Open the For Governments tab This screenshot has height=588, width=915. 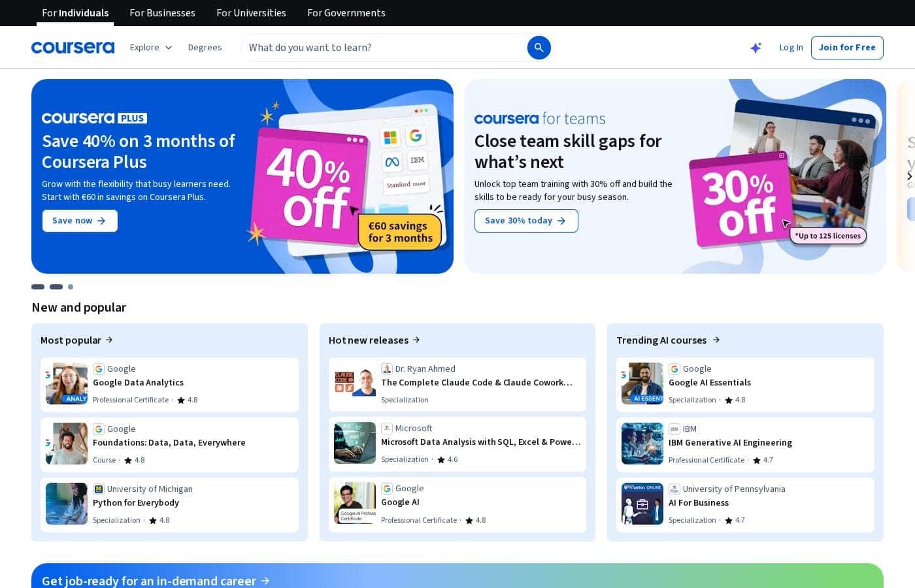pos(346,13)
